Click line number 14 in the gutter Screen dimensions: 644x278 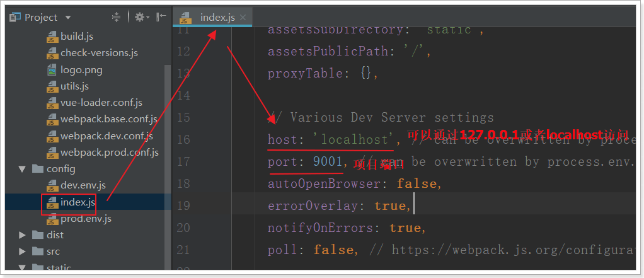pos(184,96)
